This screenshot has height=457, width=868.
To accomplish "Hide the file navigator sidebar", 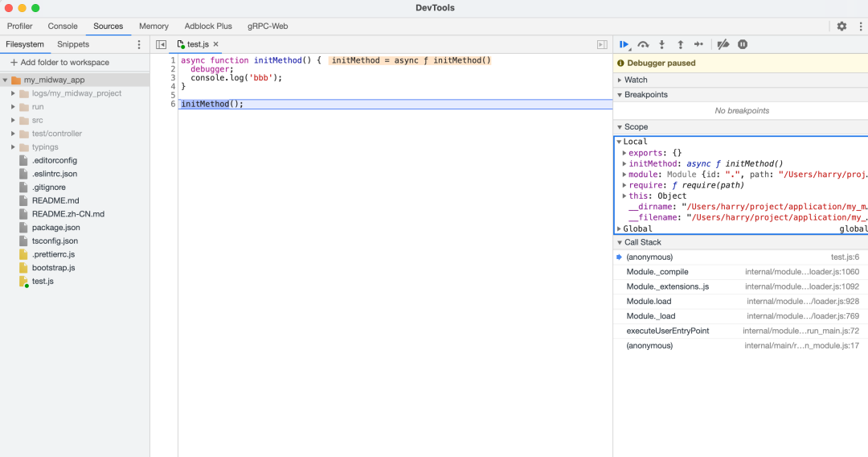I will [161, 45].
